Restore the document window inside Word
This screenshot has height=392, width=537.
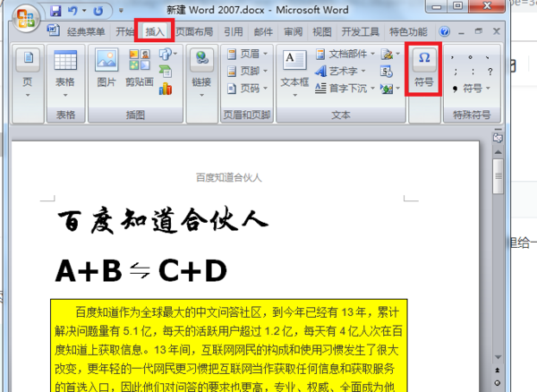pos(479,31)
